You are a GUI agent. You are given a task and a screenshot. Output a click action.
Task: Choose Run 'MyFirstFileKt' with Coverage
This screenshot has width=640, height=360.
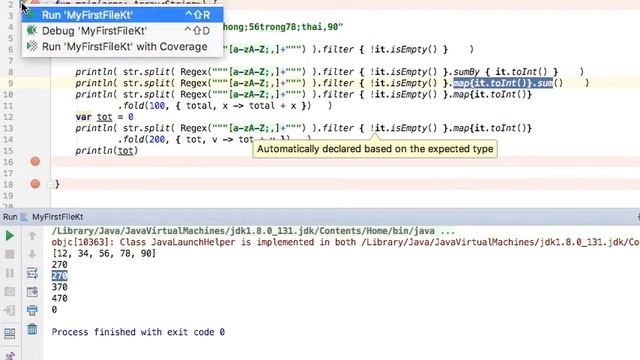click(122, 47)
